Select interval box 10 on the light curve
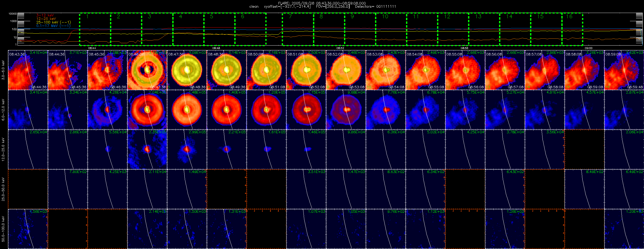 coord(391,29)
